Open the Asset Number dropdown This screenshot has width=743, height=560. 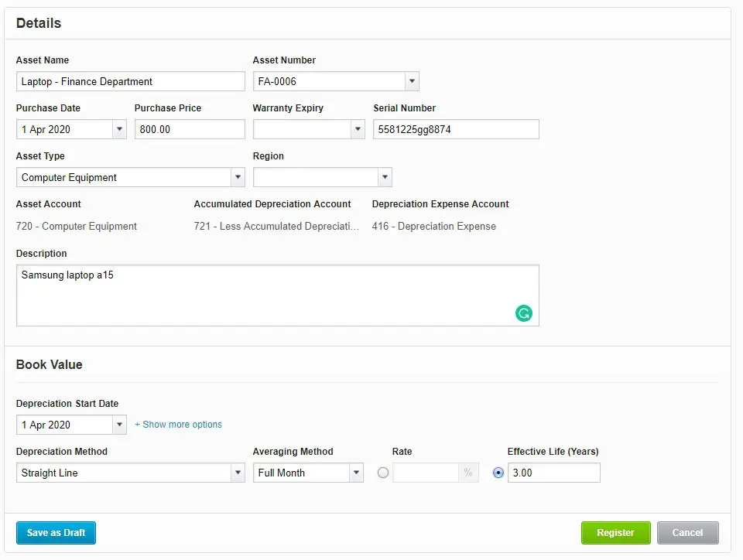click(412, 80)
